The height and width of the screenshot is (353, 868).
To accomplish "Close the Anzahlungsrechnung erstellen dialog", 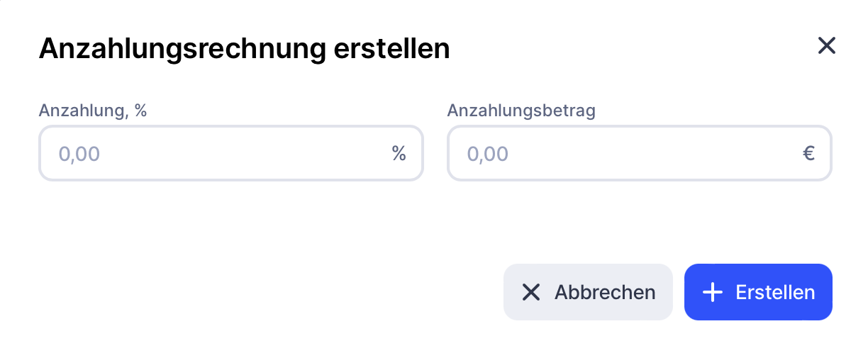I will pos(826,46).
